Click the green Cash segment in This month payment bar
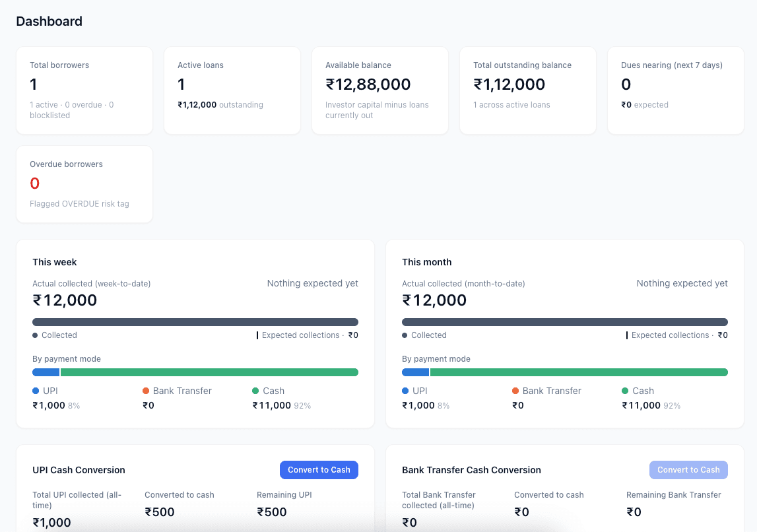The image size is (757, 532). click(x=579, y=372)
